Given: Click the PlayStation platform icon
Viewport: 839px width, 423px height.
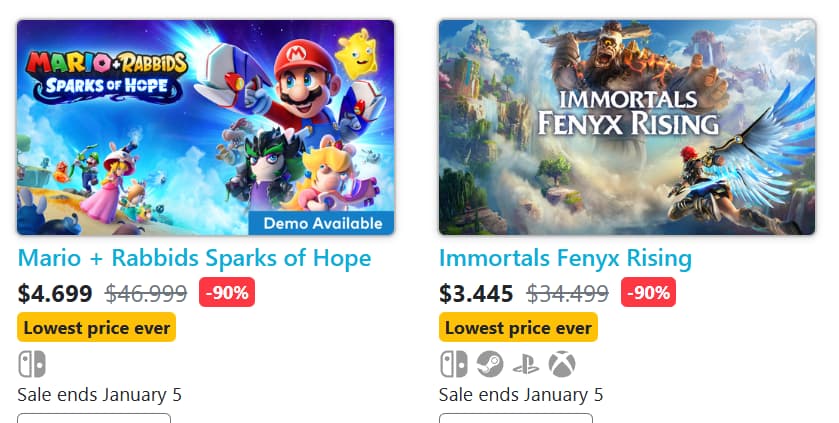Looking at the screenshot, I should (x=525, y=364).
